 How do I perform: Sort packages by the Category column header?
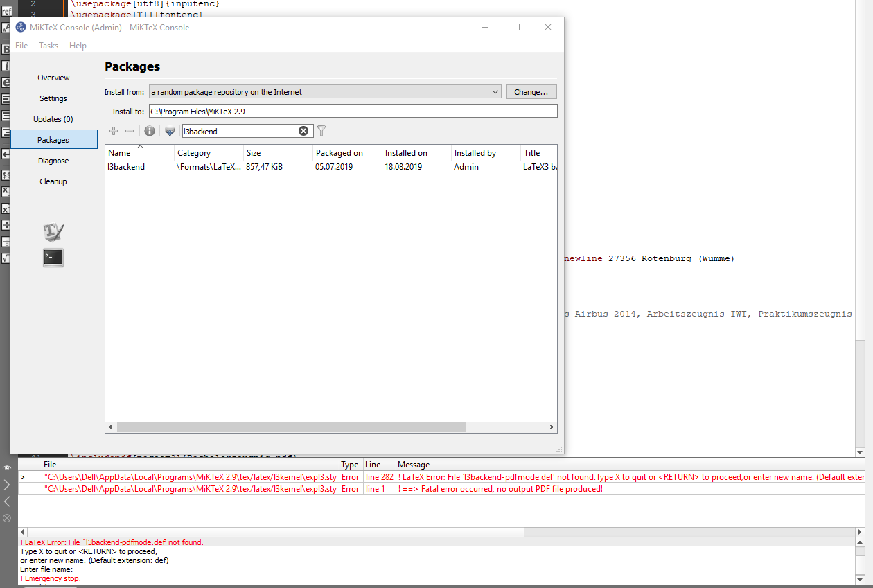tap(209, 153)
